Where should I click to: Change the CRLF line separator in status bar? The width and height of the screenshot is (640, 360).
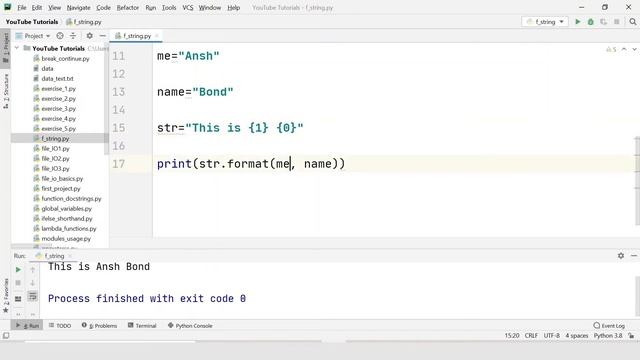pos(531,336)
